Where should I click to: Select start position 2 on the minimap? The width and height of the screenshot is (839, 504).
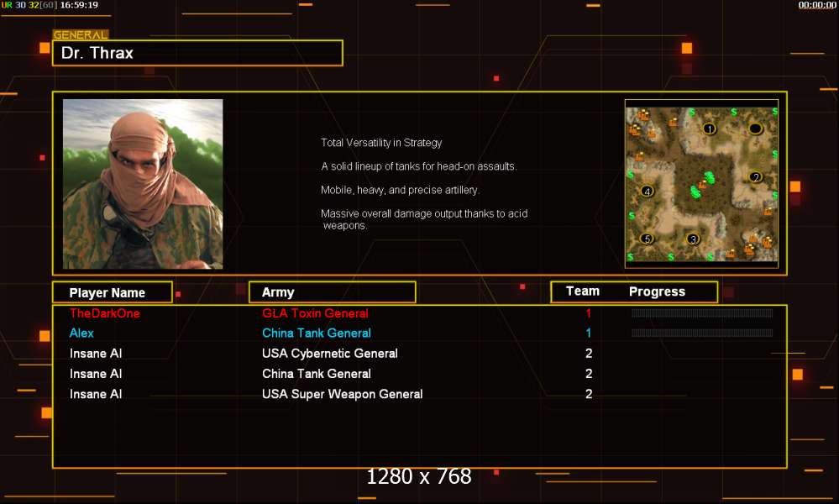[755, 177]
